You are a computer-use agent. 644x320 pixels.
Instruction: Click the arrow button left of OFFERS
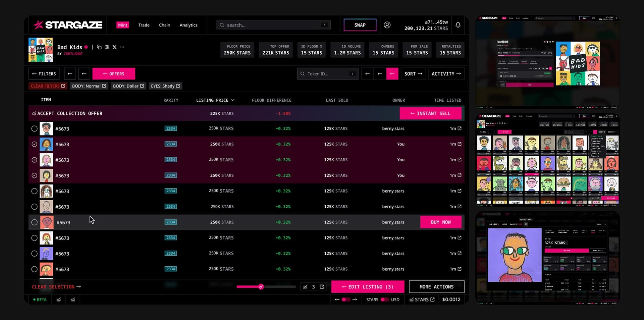pyautogui.click(x=84, y=74)
